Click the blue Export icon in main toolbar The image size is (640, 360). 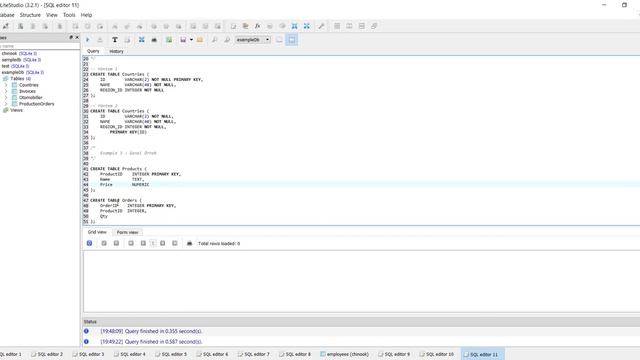307,26
